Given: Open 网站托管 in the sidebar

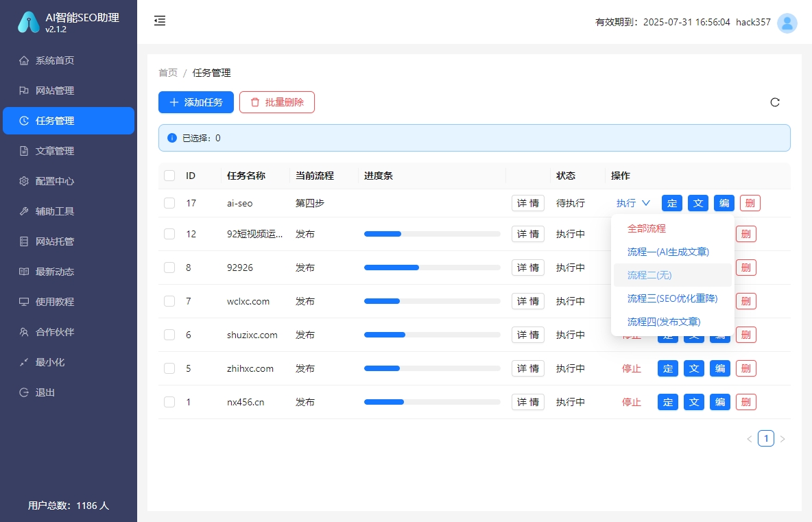Looking at the screenshot, I should [69, 241].
